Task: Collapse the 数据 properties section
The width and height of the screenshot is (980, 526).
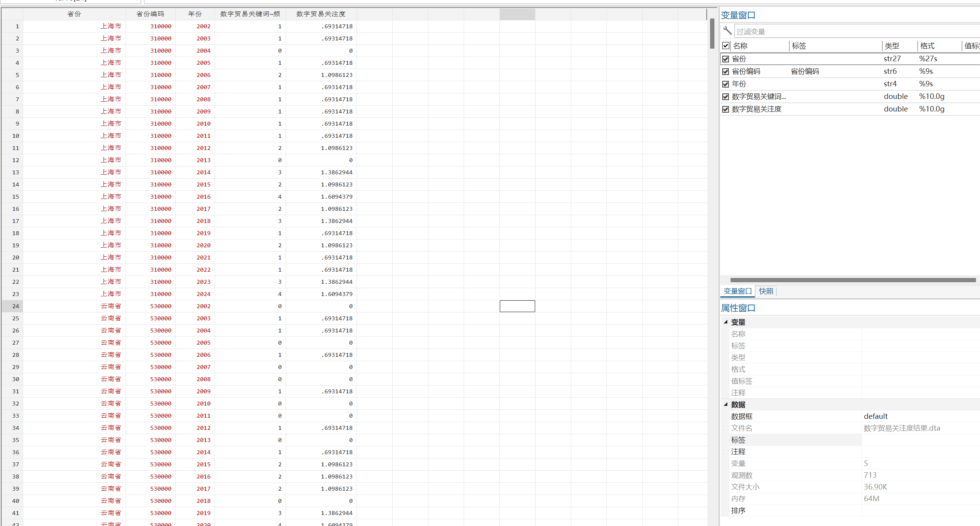Action: 725,404
